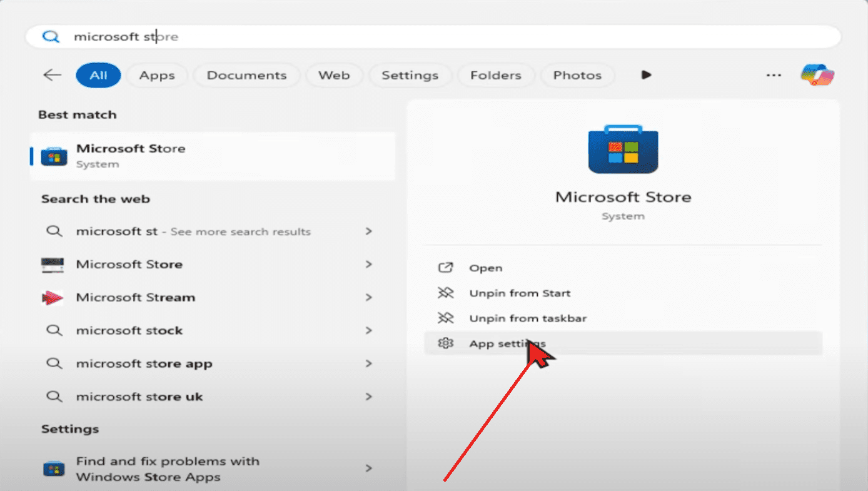Switch to the Photos filter tab

577,75
